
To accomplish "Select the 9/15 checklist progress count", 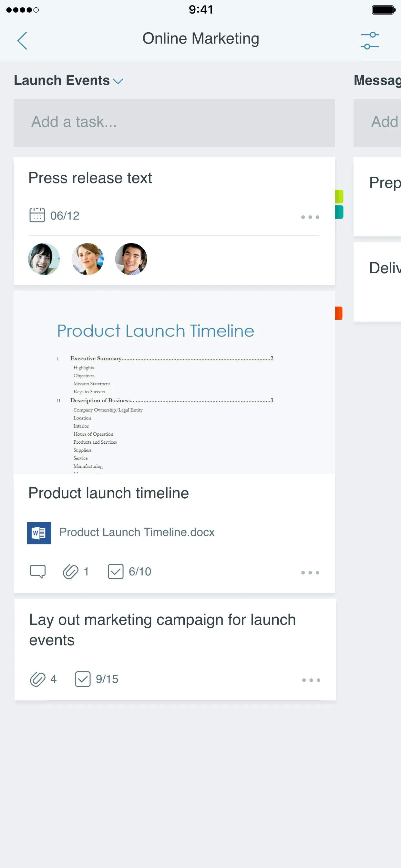I will 107,679.
